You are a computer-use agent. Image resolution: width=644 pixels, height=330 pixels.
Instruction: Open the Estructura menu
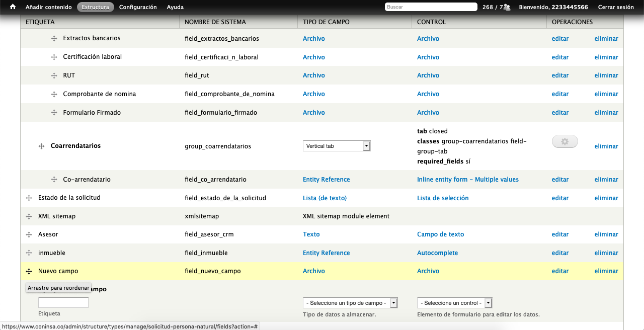pyautogui.click(x=95, y=7)
